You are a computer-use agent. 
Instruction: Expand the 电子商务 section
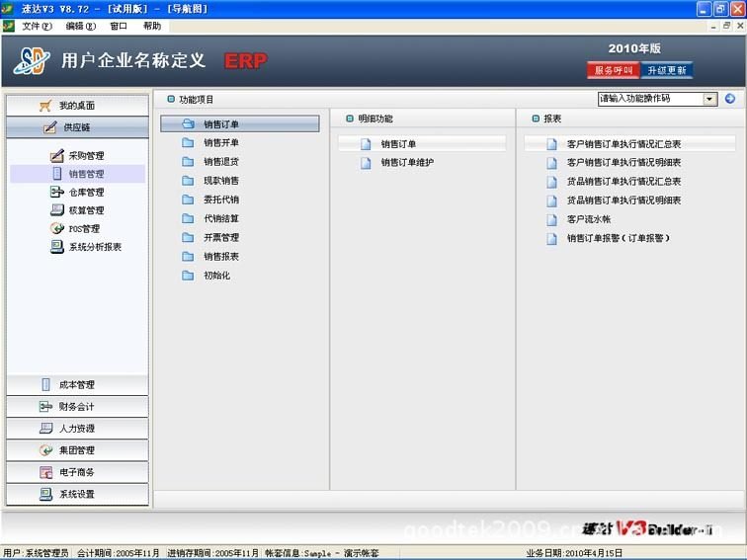(77, 472)
